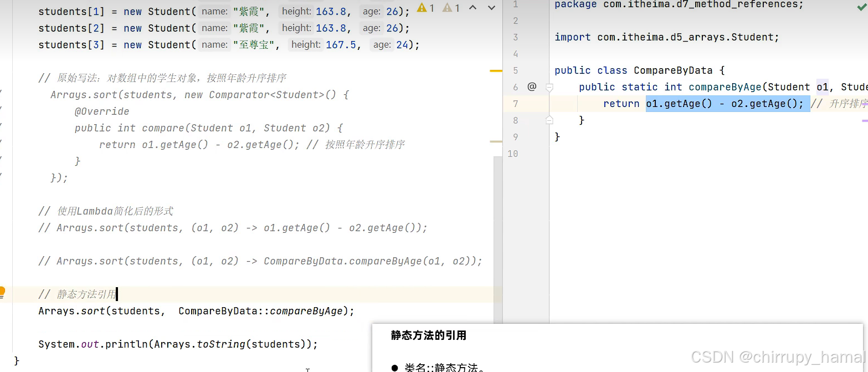The image size is (868, 372).
Task: Click commented 'CompareByData.compareByAge(o1, o2)' line
Action: click(260, 261)
